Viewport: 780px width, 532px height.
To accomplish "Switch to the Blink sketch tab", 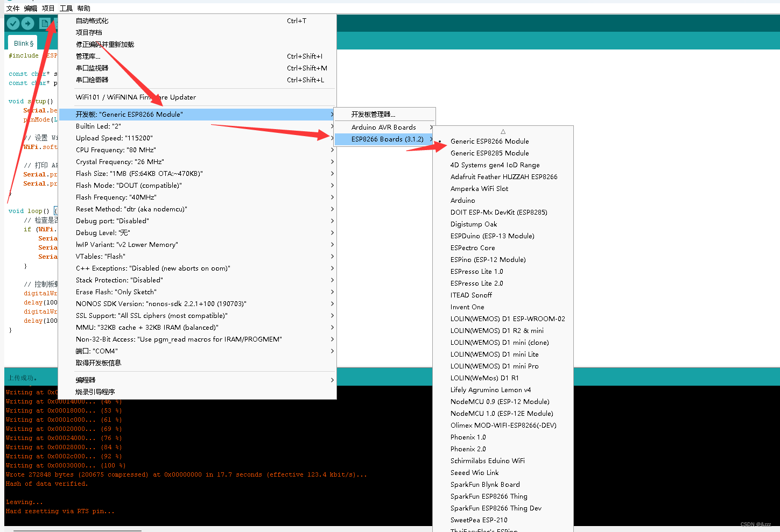I will point(24,43).
